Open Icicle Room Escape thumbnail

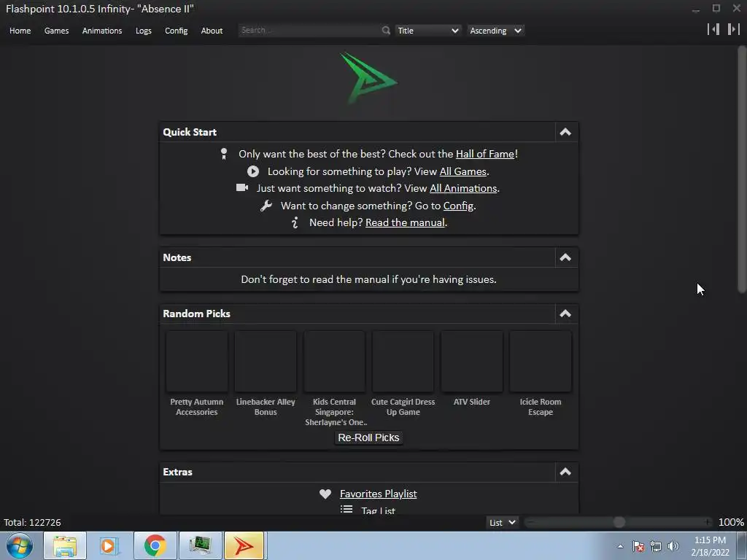click(x=541, y=361)
